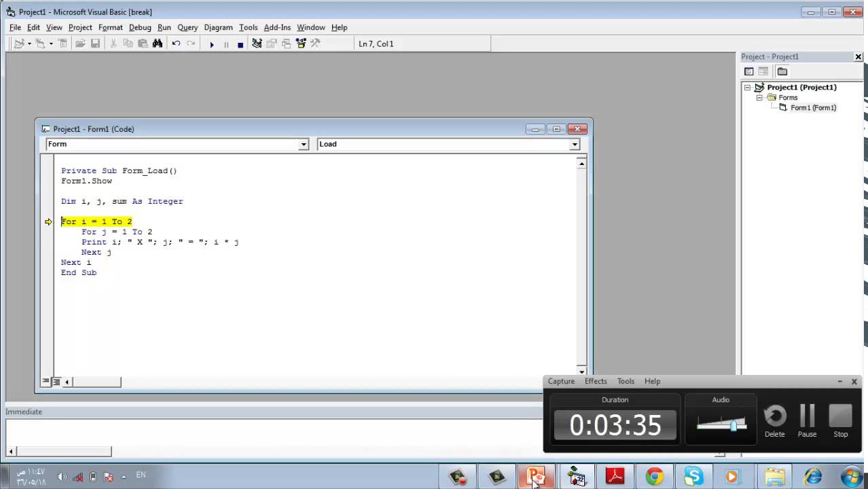Click the Copy toolbar icon
868x489 pixels.
[x=128, y=43]
